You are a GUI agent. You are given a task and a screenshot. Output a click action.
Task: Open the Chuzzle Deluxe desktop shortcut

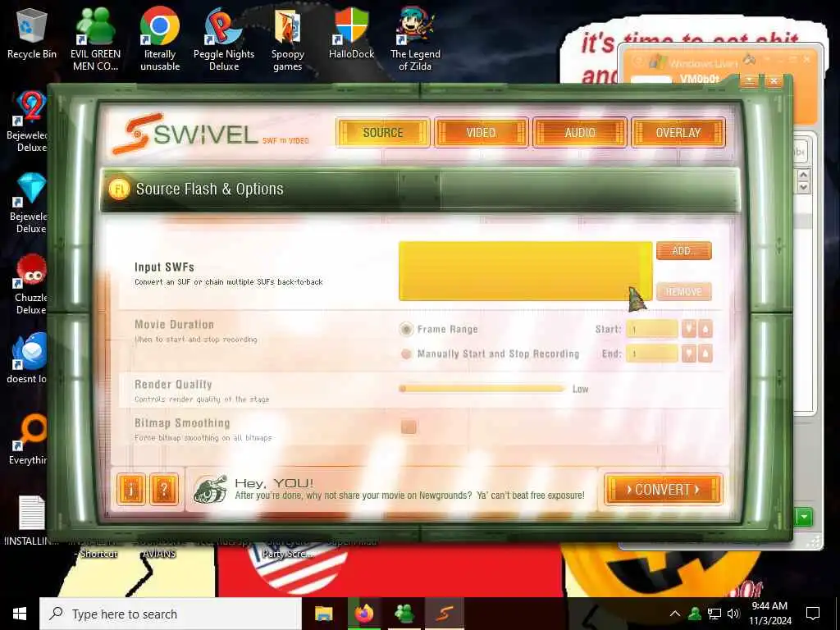[x=30, y=284]
